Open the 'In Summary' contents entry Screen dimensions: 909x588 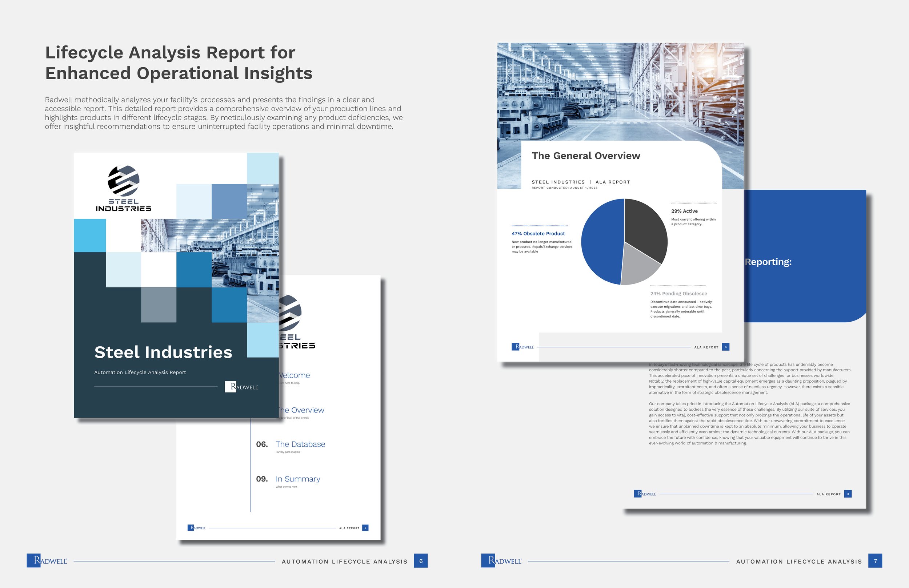298,479
